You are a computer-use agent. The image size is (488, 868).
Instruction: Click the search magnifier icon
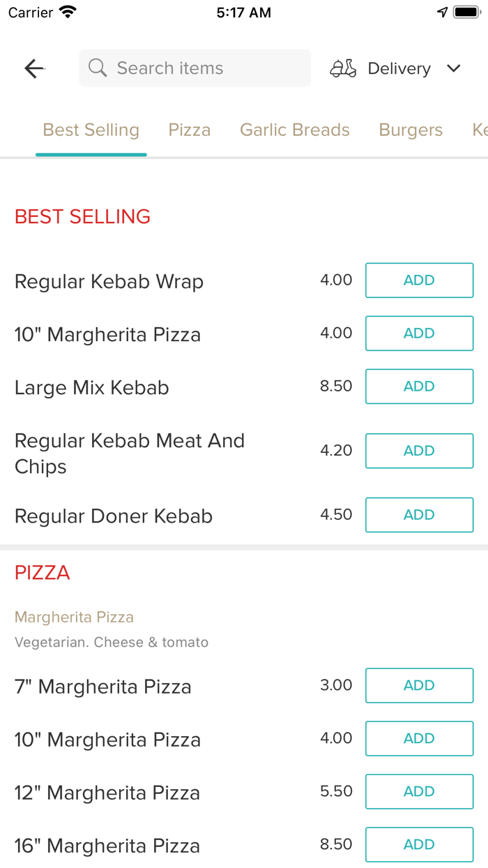(97, 68)
